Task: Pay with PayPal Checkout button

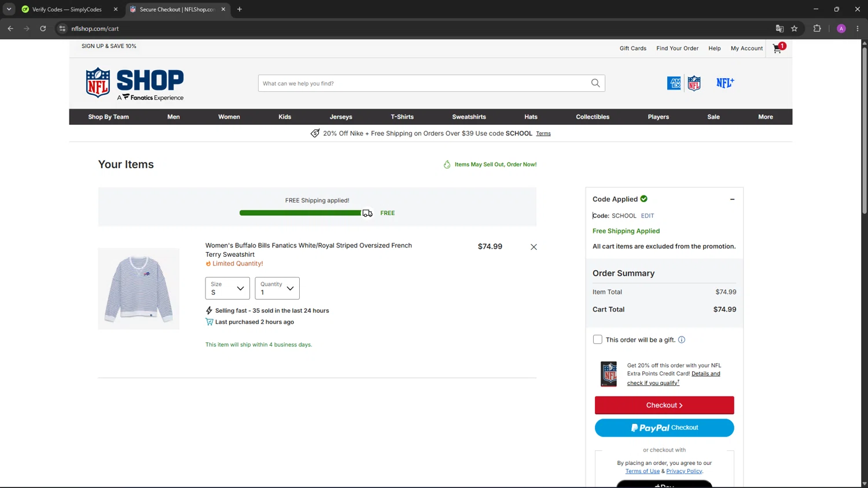Action: [664, 428]
